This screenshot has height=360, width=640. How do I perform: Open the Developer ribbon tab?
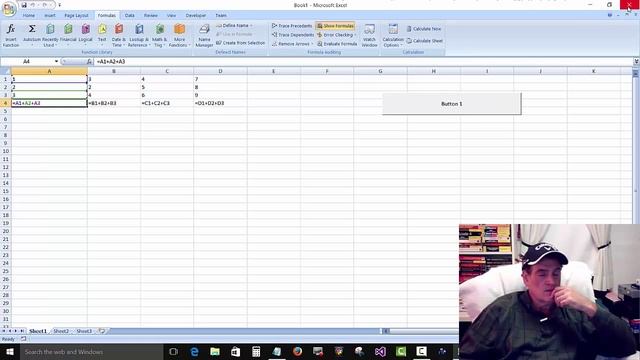[x=196, y=16]
